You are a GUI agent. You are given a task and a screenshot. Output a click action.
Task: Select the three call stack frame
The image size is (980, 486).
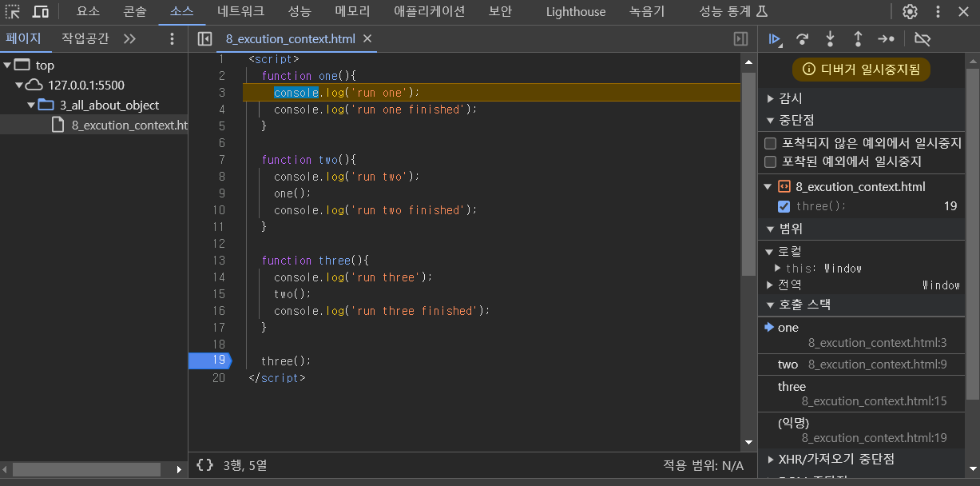(x=861, y=393)
